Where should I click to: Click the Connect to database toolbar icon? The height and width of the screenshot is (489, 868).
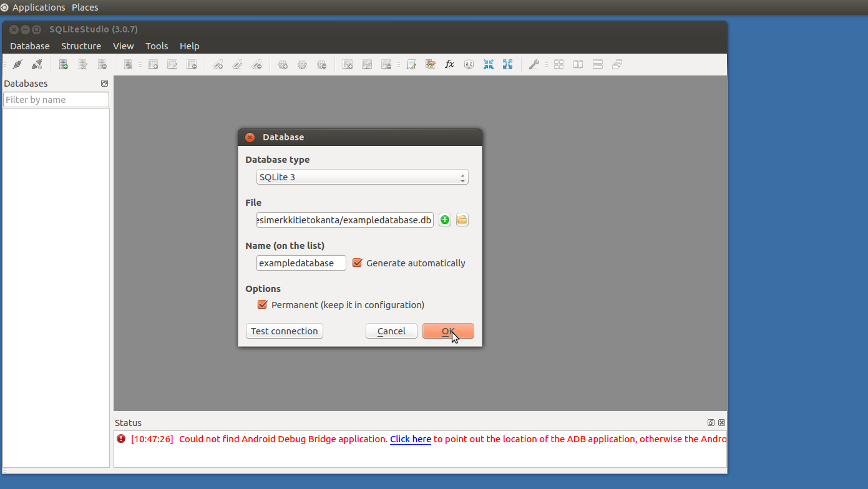tap(17, 64)
